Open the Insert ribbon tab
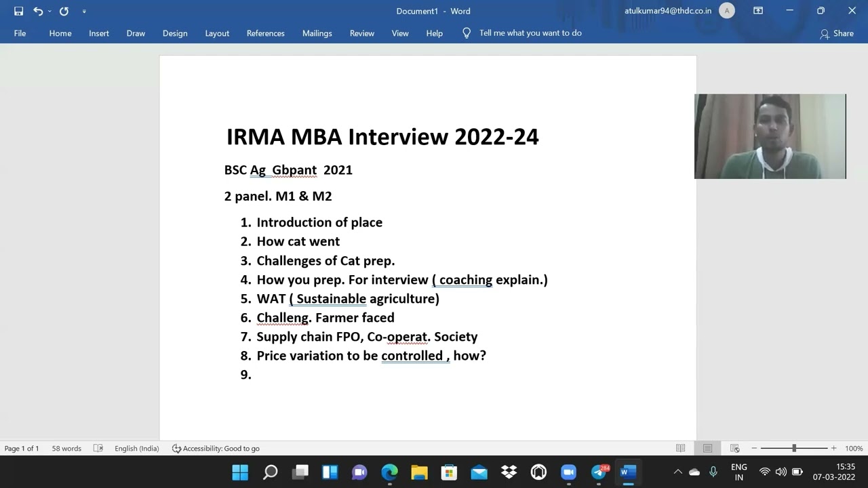868x488 pixels. click(x=99, y=33)
